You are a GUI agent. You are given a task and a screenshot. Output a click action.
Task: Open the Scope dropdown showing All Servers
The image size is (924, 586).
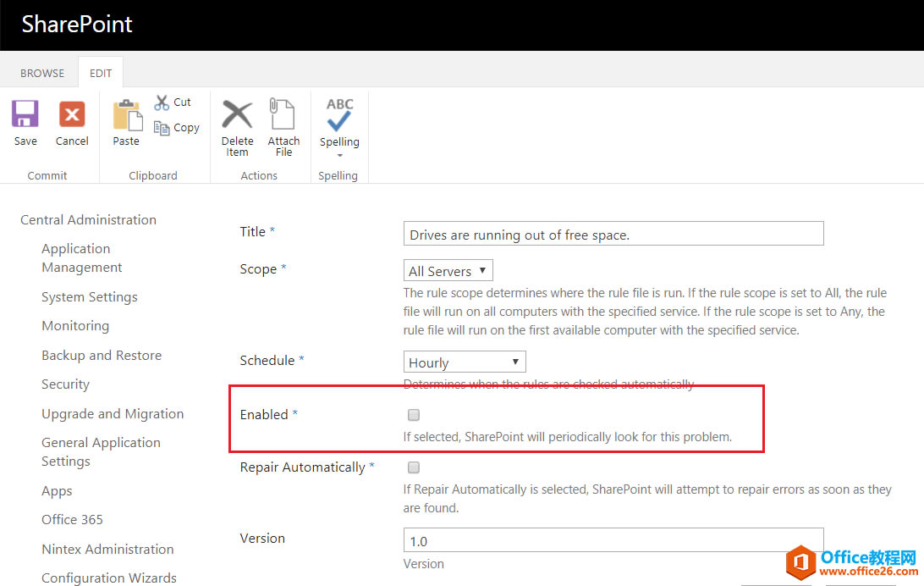coord(448,270)
